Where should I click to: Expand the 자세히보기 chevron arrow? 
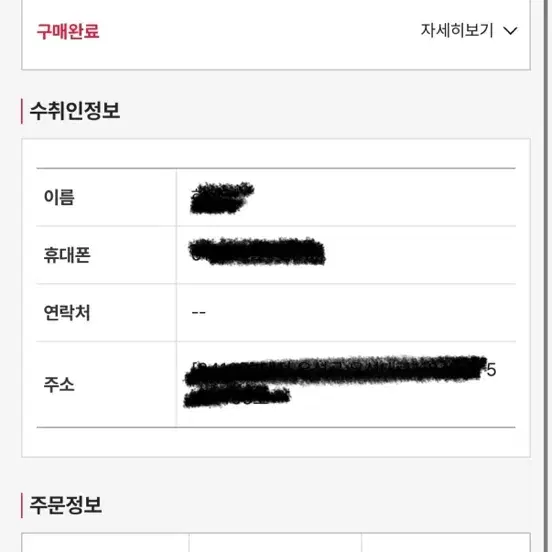coord(510,31)
